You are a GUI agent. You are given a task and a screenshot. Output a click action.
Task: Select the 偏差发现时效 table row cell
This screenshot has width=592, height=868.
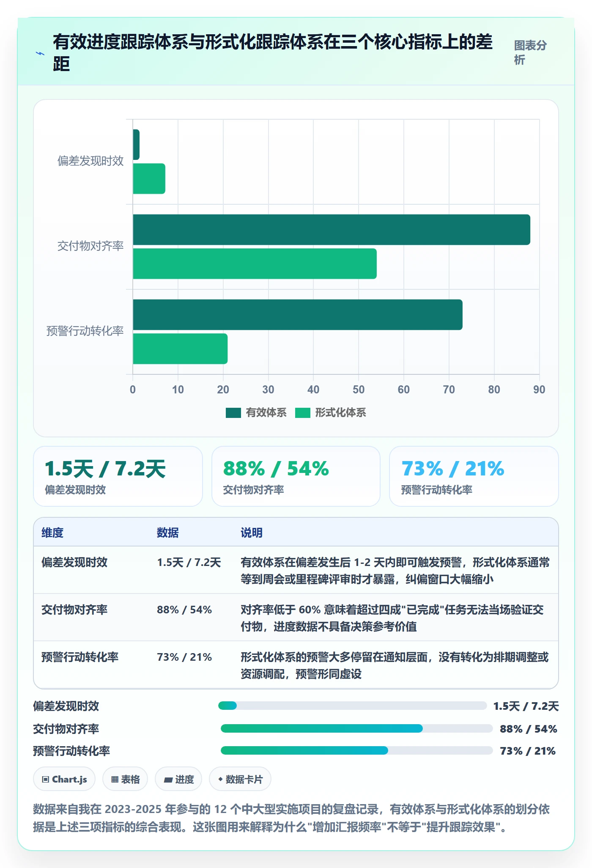click(74, 562)
